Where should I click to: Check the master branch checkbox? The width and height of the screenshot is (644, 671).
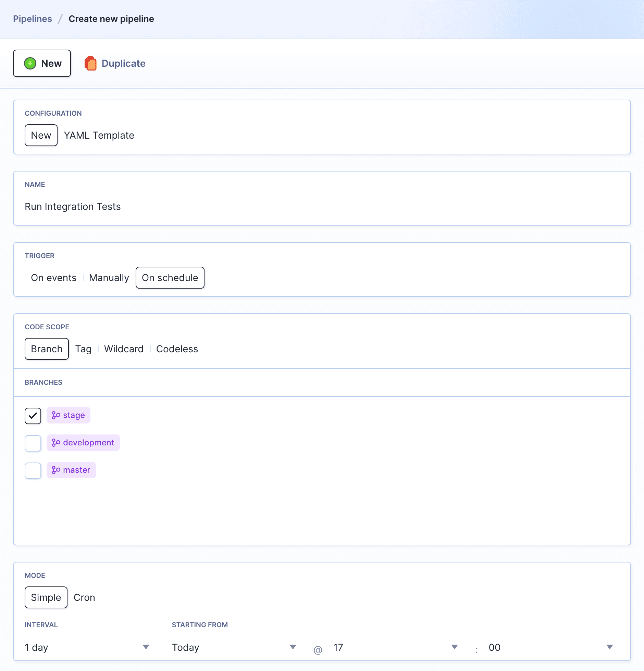point(33,471)
